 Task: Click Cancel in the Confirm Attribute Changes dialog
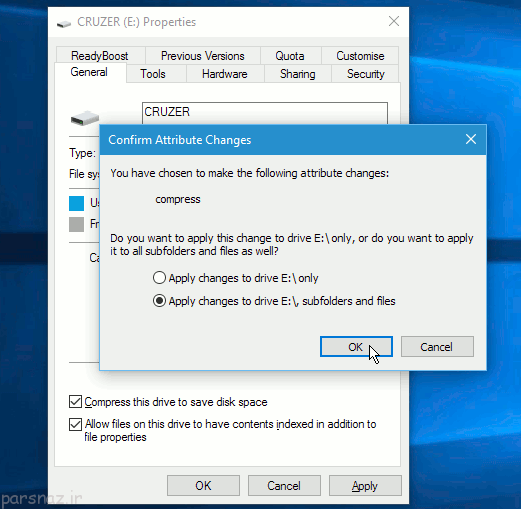[x=437, y=347]
